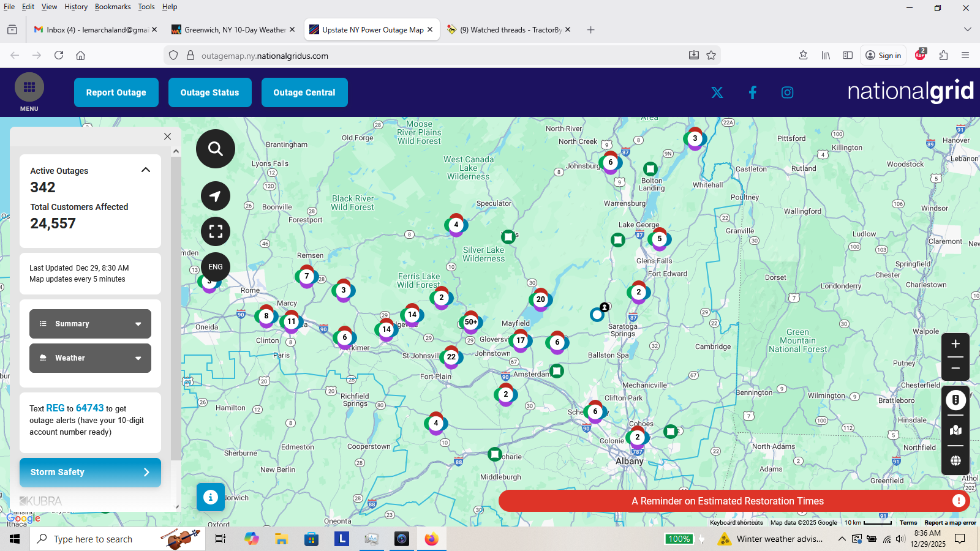Toggle fullscreen map view button

[215, 231]
